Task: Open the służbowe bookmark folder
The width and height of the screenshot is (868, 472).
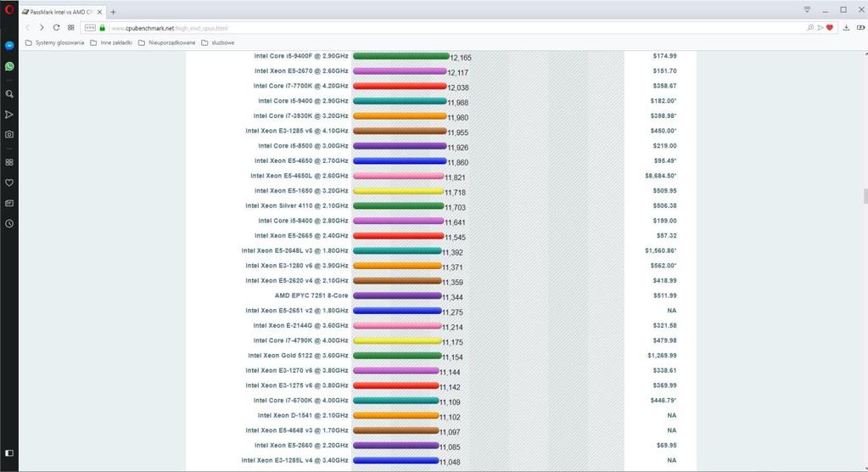Action: point(217,42)
